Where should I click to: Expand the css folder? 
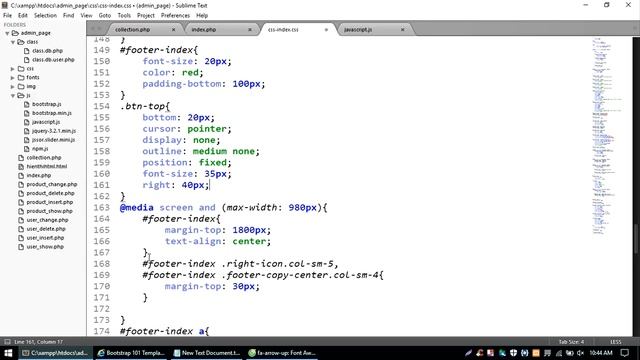(13, 69)
